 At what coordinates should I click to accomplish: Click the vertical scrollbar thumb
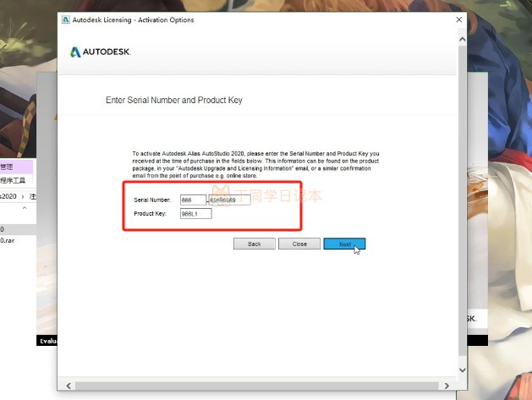462,200
